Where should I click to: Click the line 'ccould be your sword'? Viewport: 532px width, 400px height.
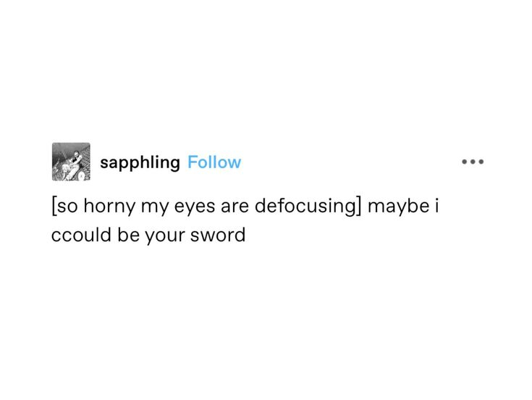[x=148, y=235]
